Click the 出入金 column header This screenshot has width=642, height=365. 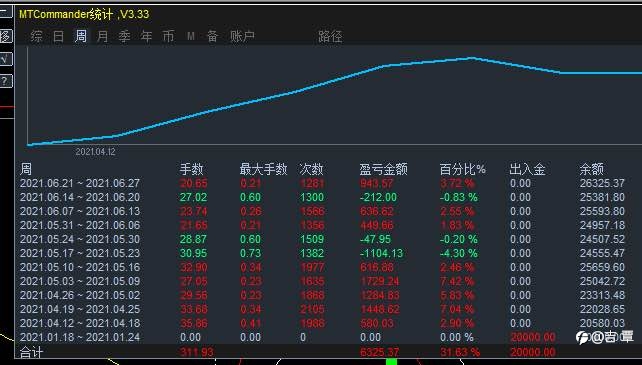527,169
